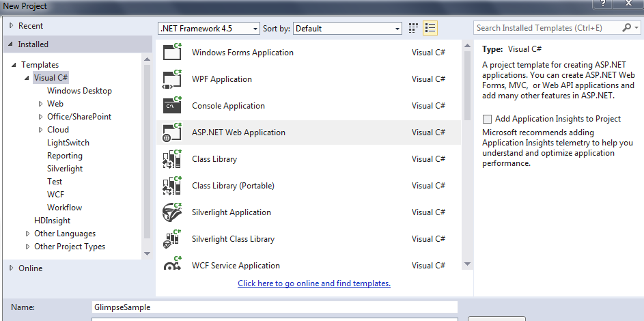Click the template list scrollbar down arrow

pos(467,264)
